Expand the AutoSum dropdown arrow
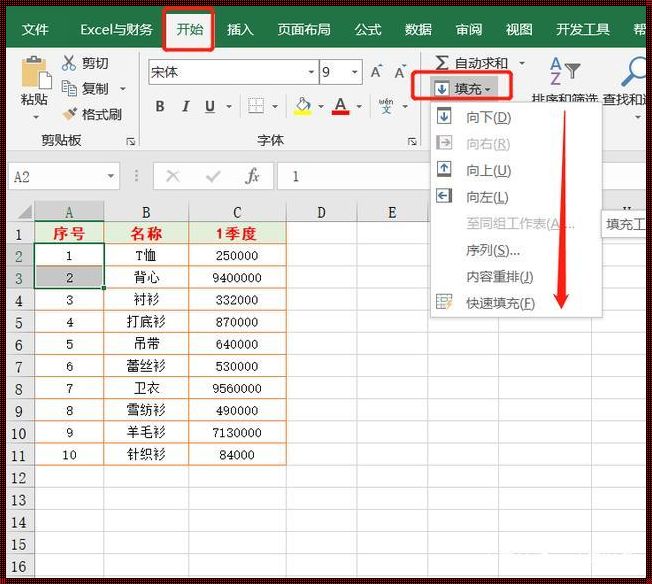Viewport: 652px width, 584px height. [x=522, y=63]
